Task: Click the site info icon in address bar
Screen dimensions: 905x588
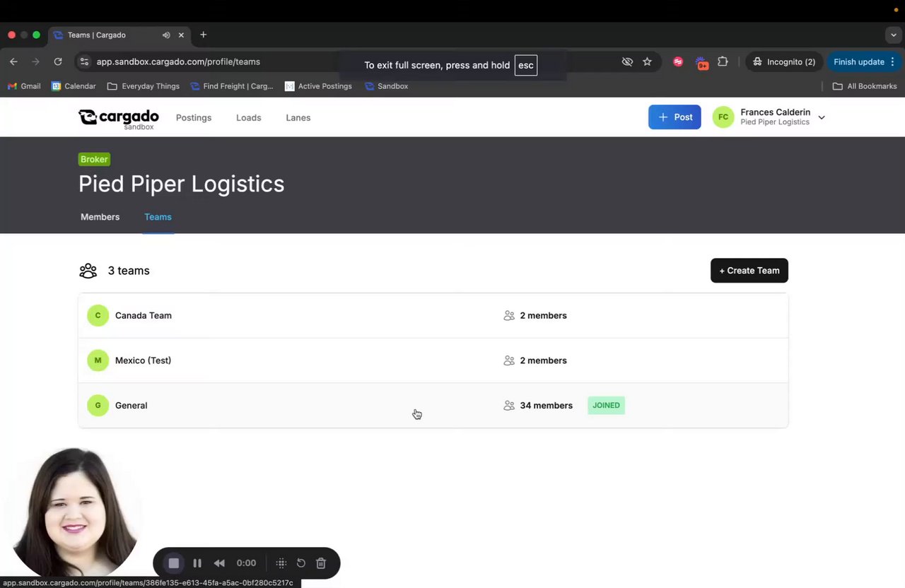Action: 84,61
